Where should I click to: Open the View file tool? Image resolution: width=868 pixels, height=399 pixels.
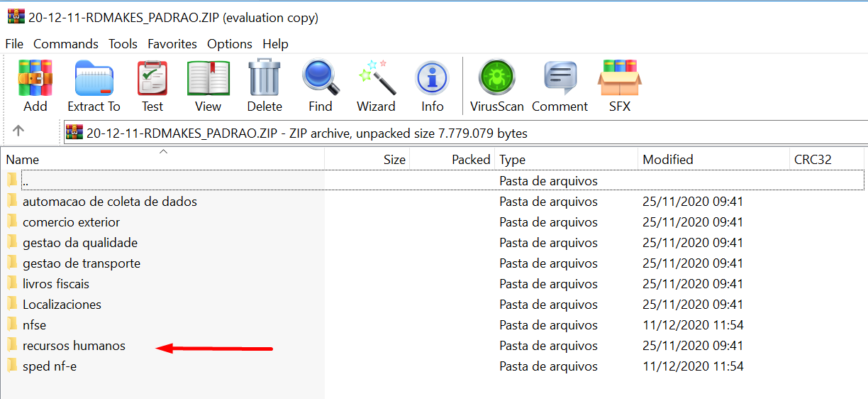(208, 78)
